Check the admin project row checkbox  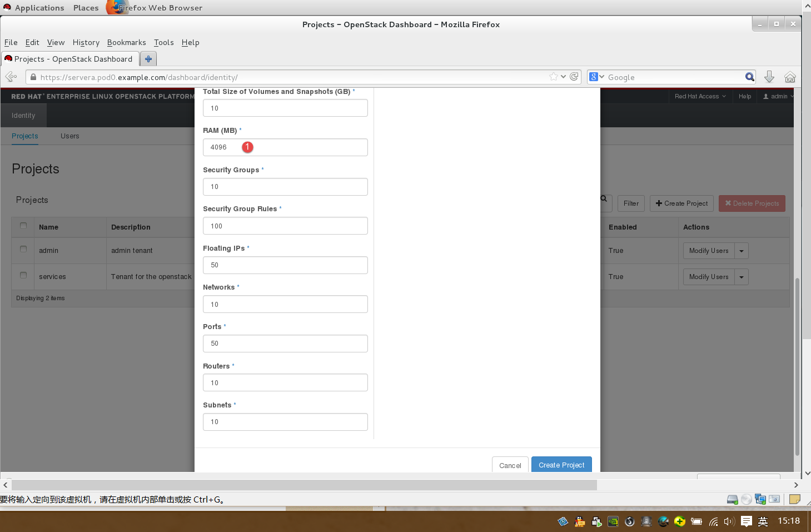[23, 249]
